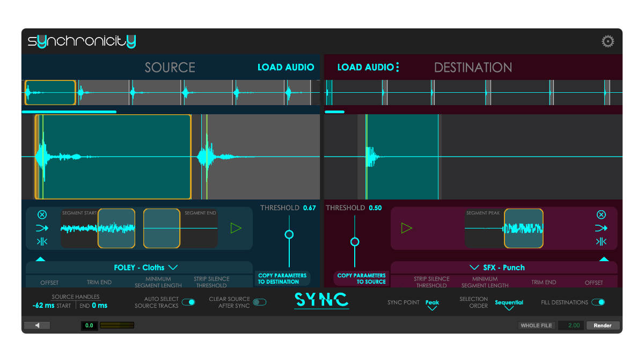Open the FOLEY - Cloths preset dropdown
The width and height of the screenshot is (644, 362).
coord(145,267)
